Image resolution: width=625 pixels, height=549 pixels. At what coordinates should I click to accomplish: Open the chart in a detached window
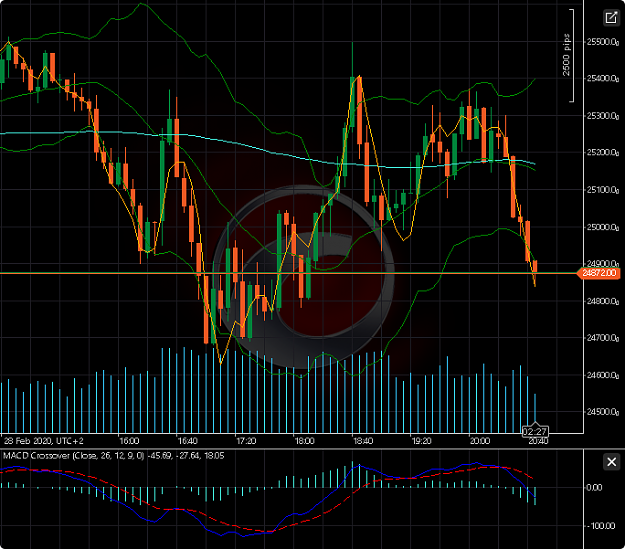pos(611,18)
